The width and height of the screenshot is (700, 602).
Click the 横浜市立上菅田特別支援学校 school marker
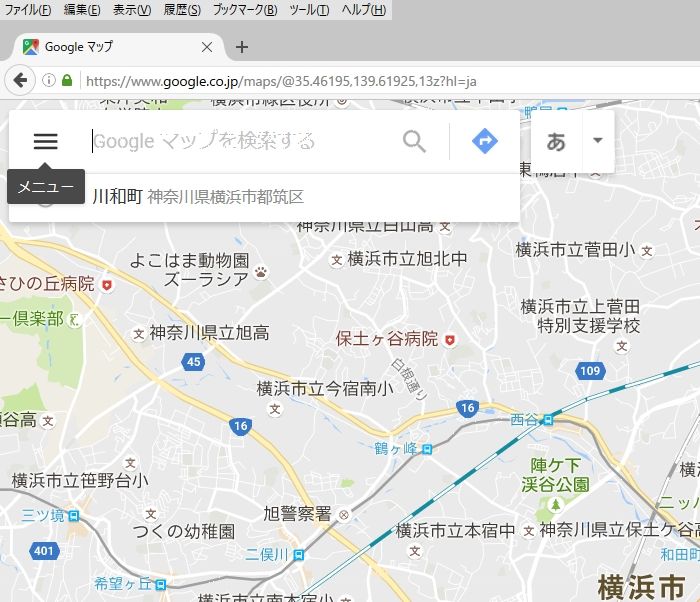point(621,346)
